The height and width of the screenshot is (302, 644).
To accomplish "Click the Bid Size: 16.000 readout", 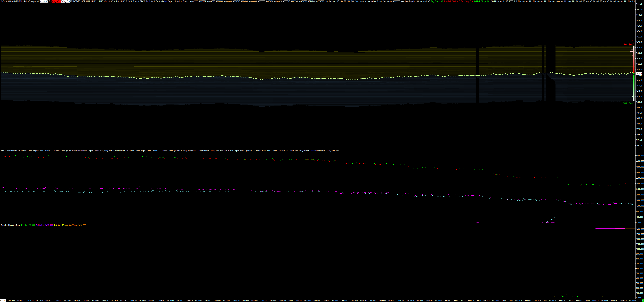I will pyautogui.click(x=28, y=225).
